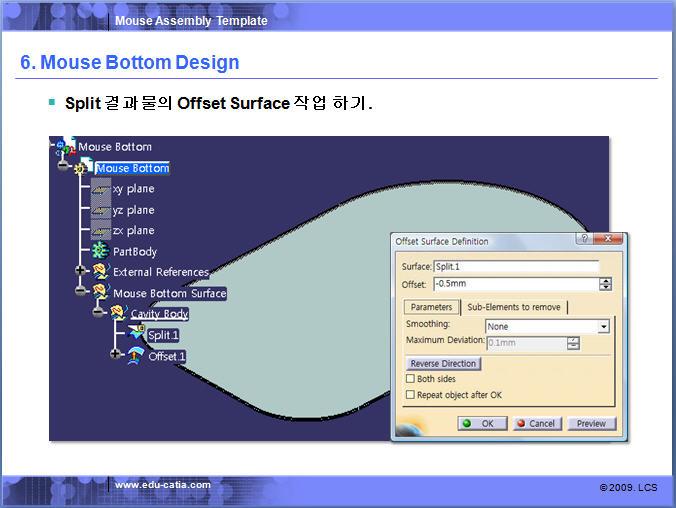Pick the zx plane icon
Viewport: 676px width, 508px height.
tap(101, 231)
